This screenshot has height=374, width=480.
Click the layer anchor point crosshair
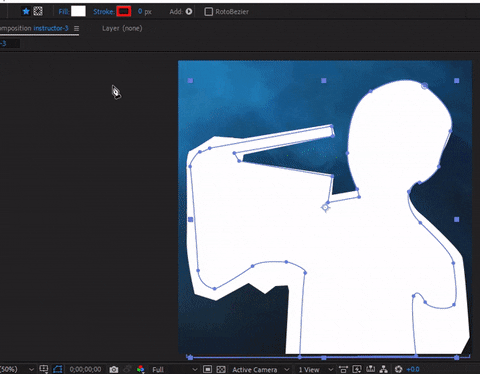[x=325, y=208]
